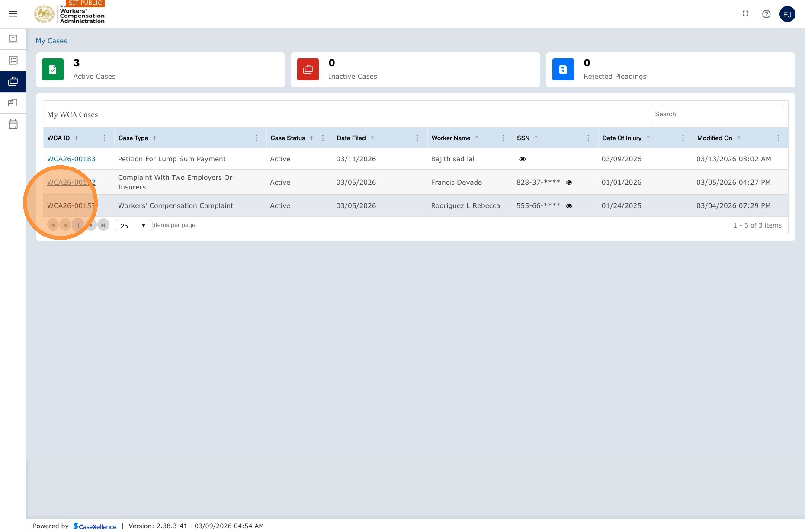Click date of injury '01/01/2026'
The height and width of the screenshot is (532, 805).
coord(622,183)
